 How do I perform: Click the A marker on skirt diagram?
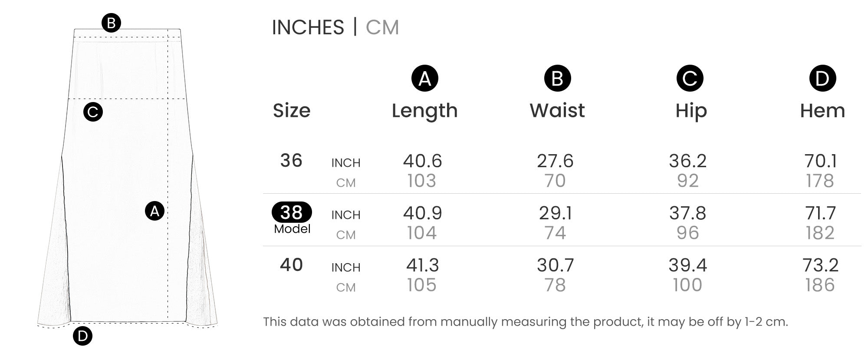[x=155, y=211]
